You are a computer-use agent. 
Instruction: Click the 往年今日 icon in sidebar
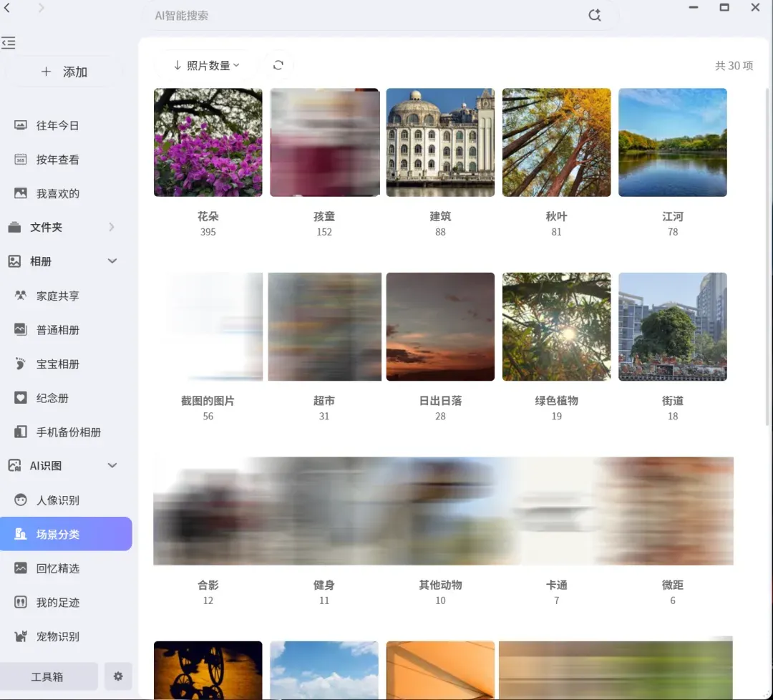21,125
